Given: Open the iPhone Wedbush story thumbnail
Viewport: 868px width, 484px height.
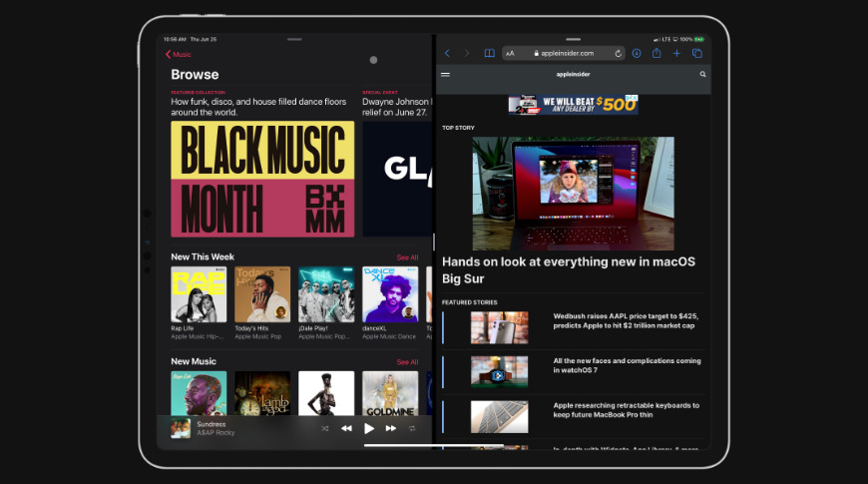Looking at the screenshot, I should [x=499, y=327].
